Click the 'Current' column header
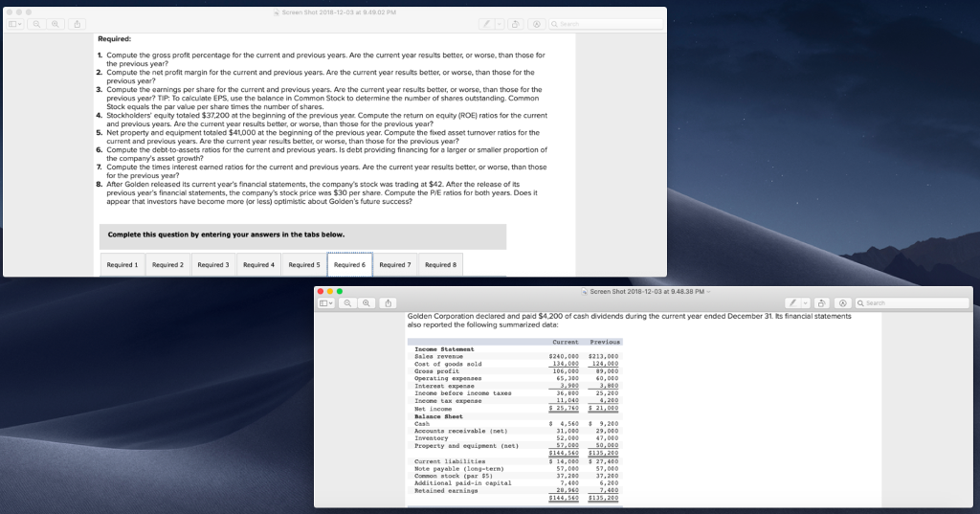The image size is (980, 514). pyautogui.click(x=566, y=342)
